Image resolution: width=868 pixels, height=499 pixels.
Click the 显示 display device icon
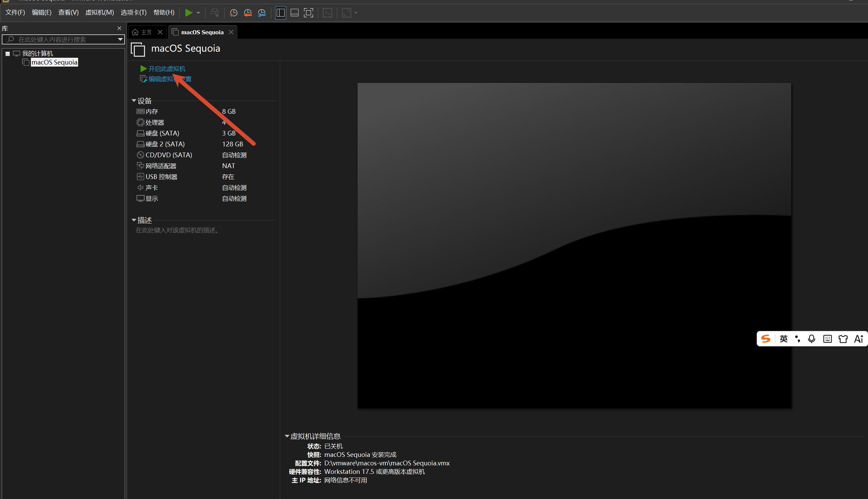(141, 198)
